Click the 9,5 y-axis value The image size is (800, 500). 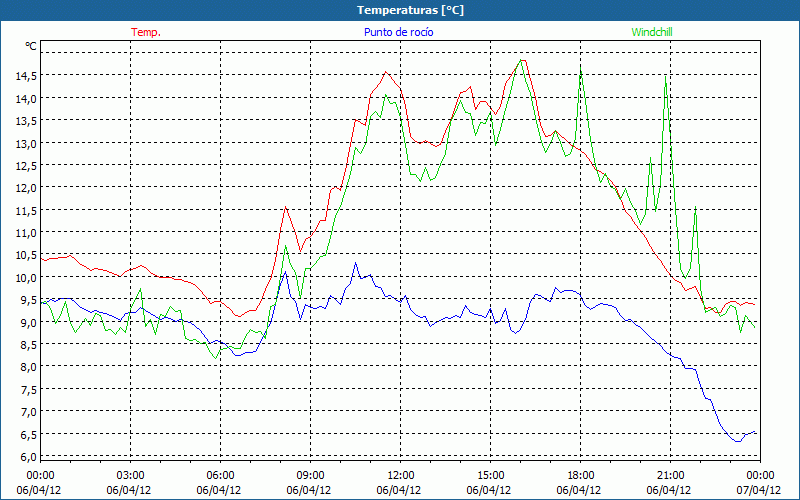click(28, 301)
